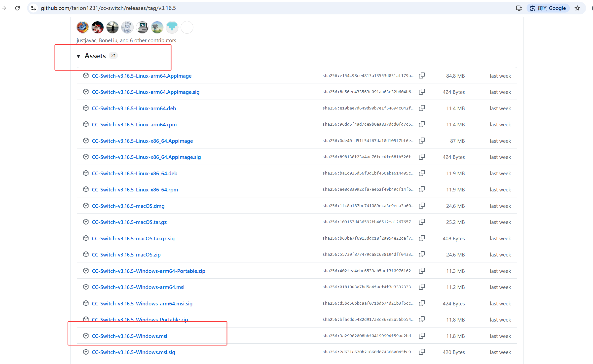Image resolution: width=593 pixels, height=364 pixels.
Task: Copy sha256 for macOS.zip
Action: click(422, 254)
